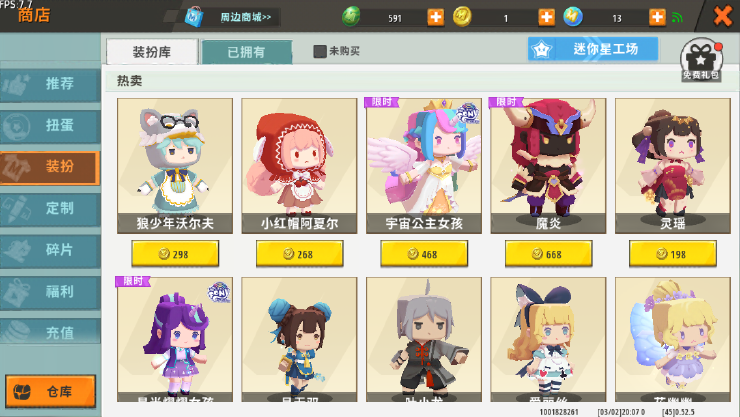This screenshot has width=740, height=417.
Task: Open the 仓库 warehouse button
Action: [x=50, y=391]
